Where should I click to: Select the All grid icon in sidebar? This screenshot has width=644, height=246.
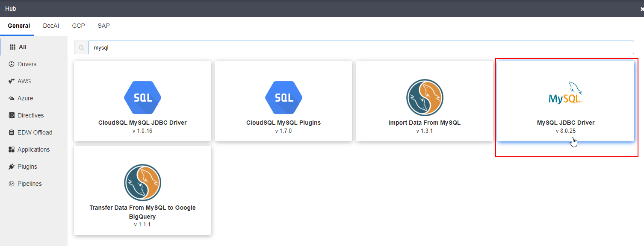(x=12, y=47)
